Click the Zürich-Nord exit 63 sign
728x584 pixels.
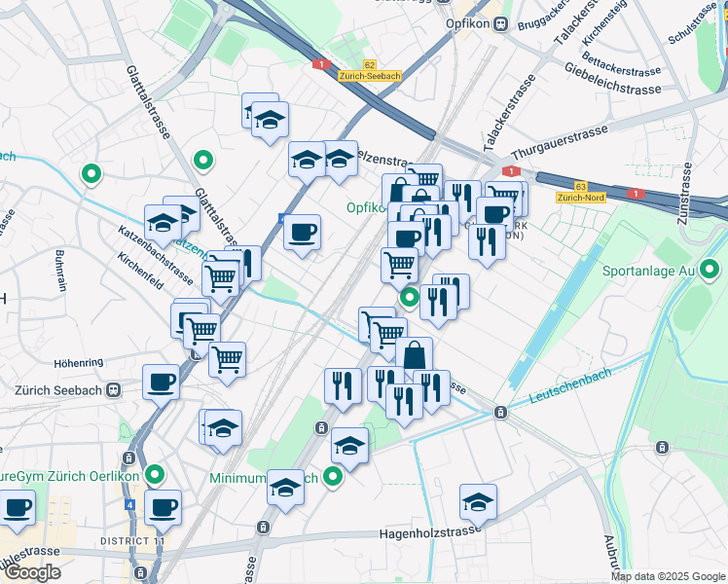[x=581, y=192]
